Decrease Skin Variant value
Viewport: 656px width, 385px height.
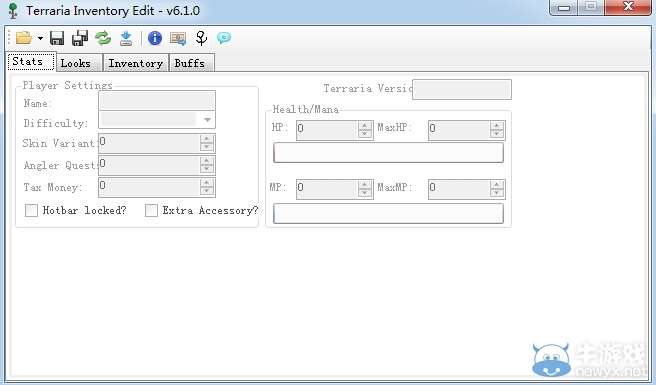[207, 147]
